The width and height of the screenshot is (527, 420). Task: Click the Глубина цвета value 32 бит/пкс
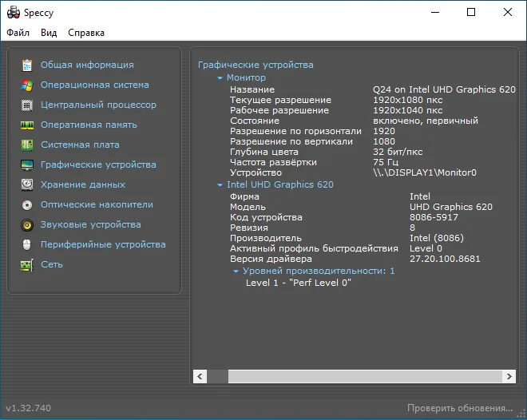click(398, 152)
